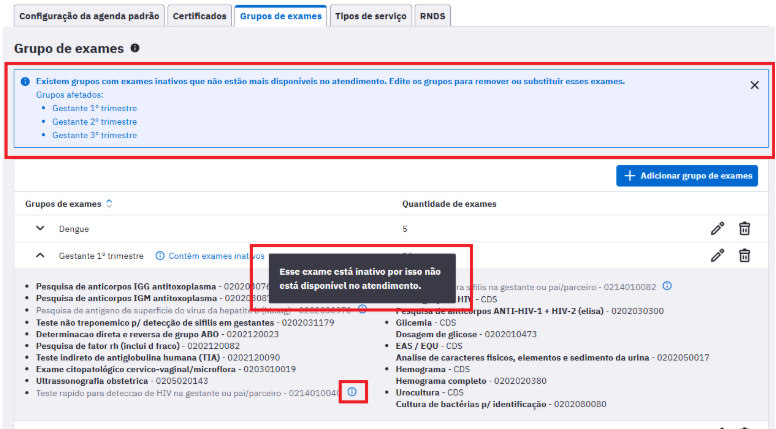Open Gestante 3º trimestre link in alert
Screen dimensions: 776x429
[x=95, y=135]
